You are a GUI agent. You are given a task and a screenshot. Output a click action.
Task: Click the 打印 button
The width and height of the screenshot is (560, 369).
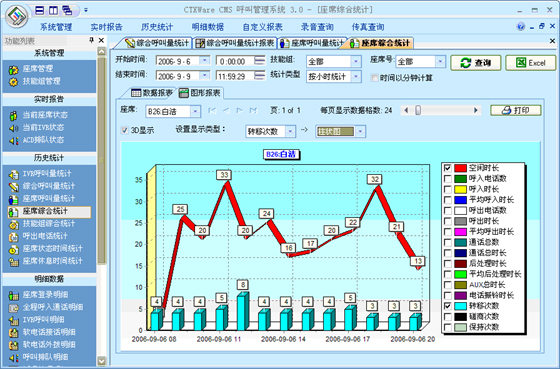515,110
